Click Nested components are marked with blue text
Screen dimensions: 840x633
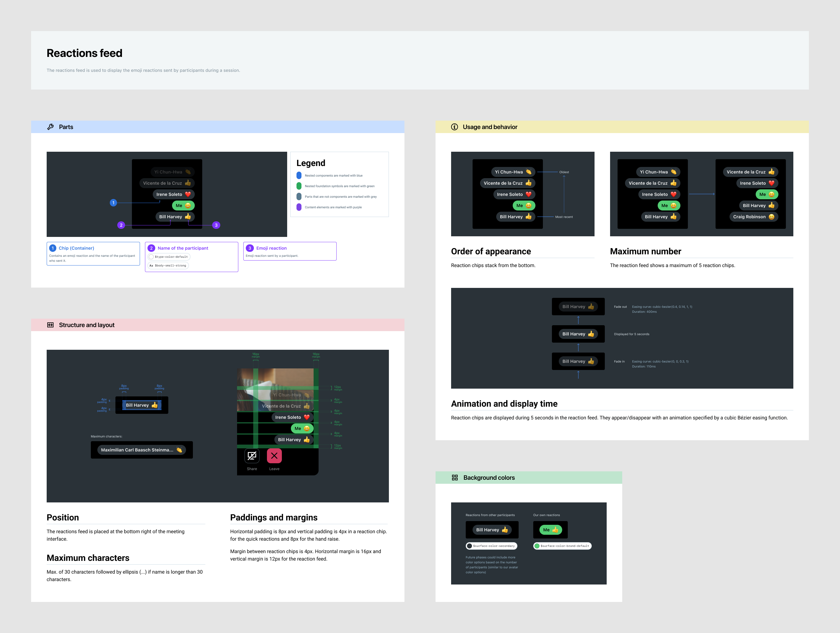334,175
